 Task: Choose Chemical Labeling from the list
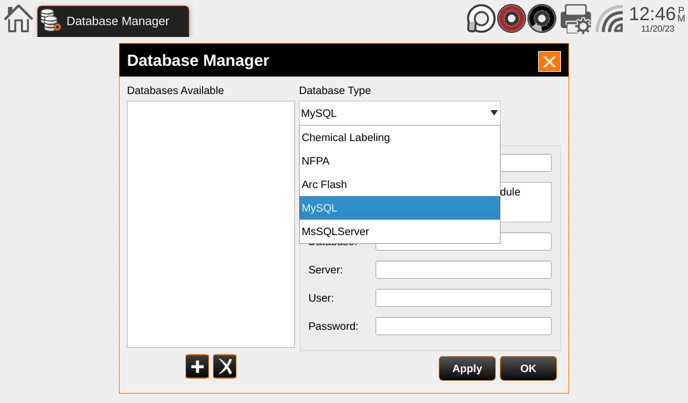click(399, 137)
